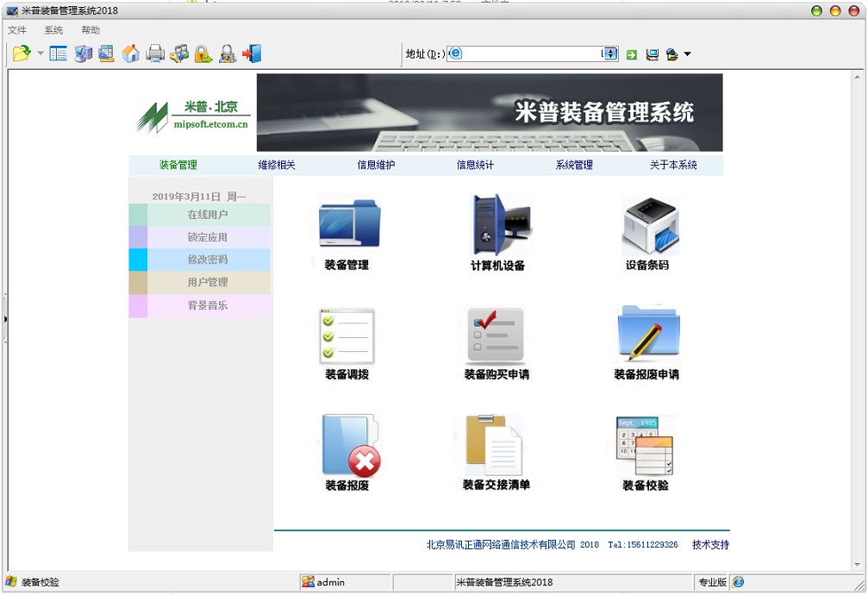The height and width of the screenshot is (595, 868).
Task: Click the padlock with green arrow icon
Action: [203, 53]
